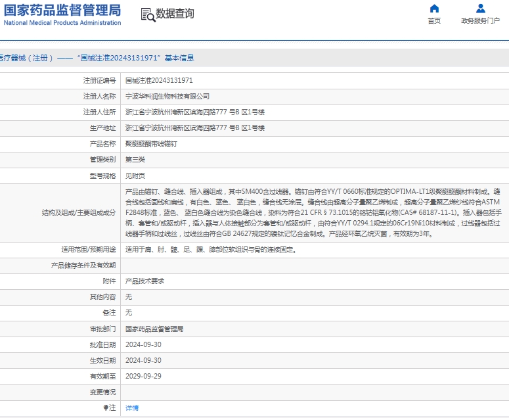Click attachment value 产品技术要求
This screenshot has width=509, height=420.
click(x=144, y=281)
